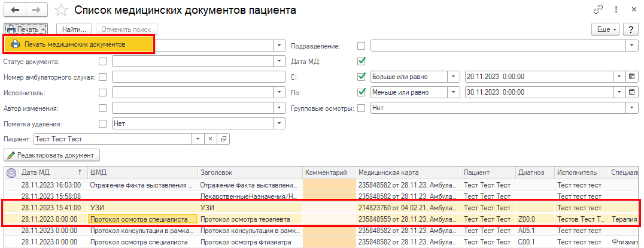The height and width of the screenshot is (248, 644).
Task: Click the back navigation arrow
Action: pos(14,10)
